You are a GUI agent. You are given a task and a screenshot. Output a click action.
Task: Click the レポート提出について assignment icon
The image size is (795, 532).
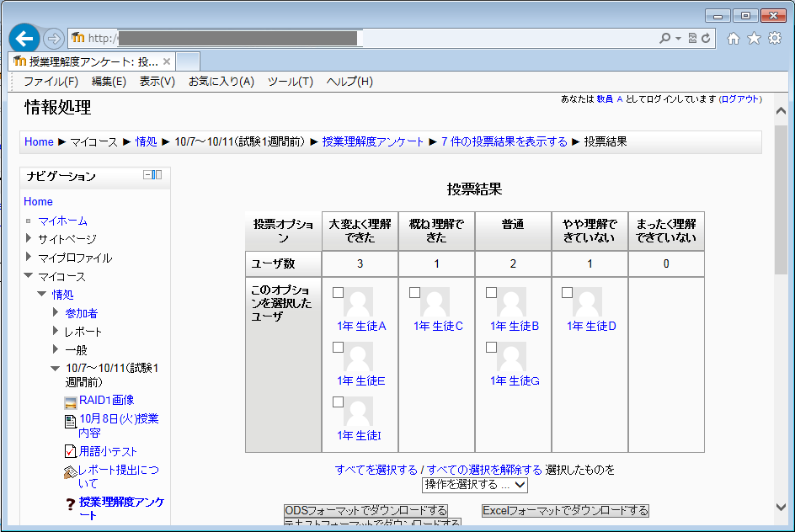pos(71,472)
